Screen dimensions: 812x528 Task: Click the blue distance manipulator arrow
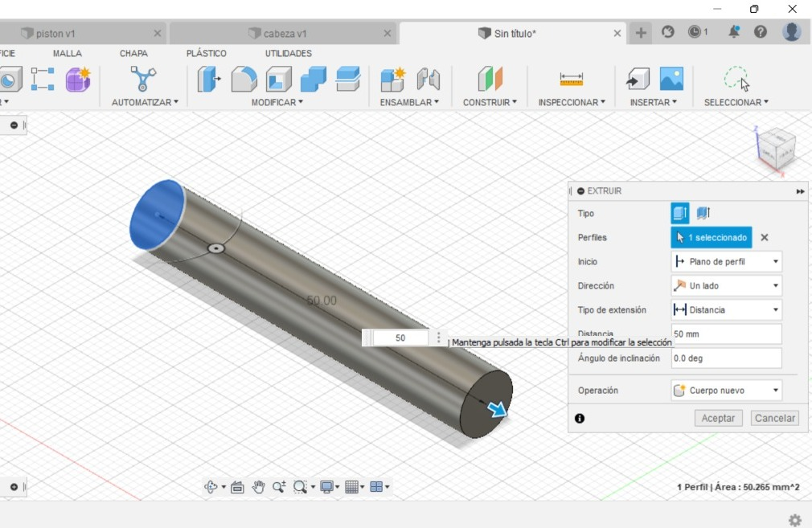(497, 409)
